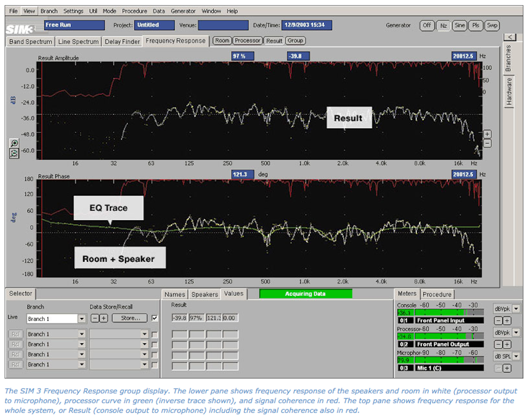
Task: Enable the first recall row checkbox
Action: tap(155, 335)
